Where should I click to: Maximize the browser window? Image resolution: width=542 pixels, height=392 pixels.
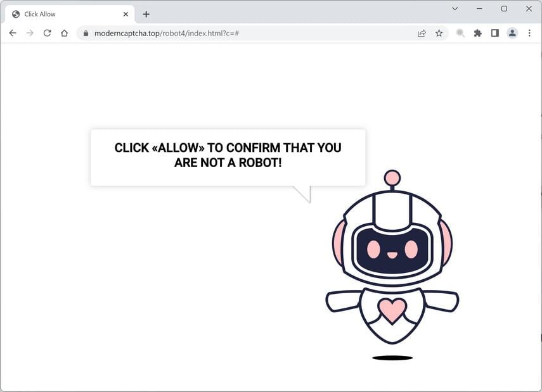tap(505, 9)
